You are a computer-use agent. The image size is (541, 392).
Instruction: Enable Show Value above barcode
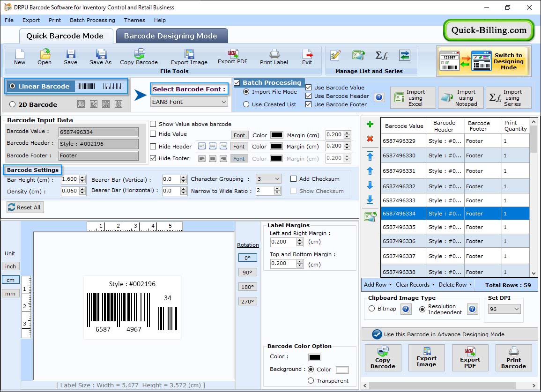(153, 124)
